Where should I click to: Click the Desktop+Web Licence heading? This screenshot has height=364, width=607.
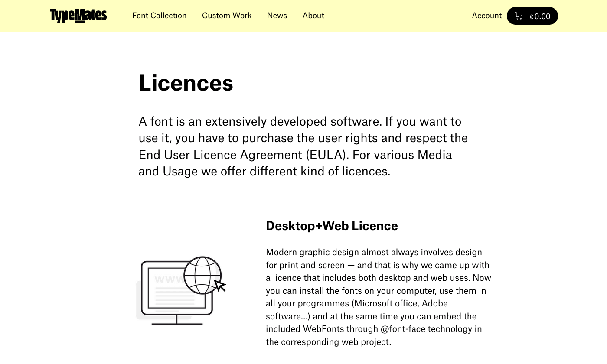tap(332, 226)
